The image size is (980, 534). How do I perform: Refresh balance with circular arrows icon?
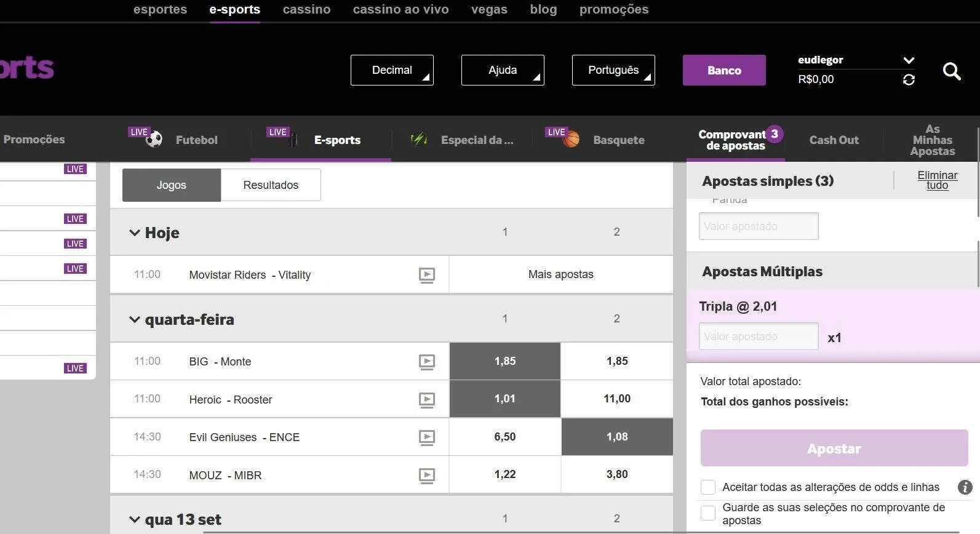[909, 80]
